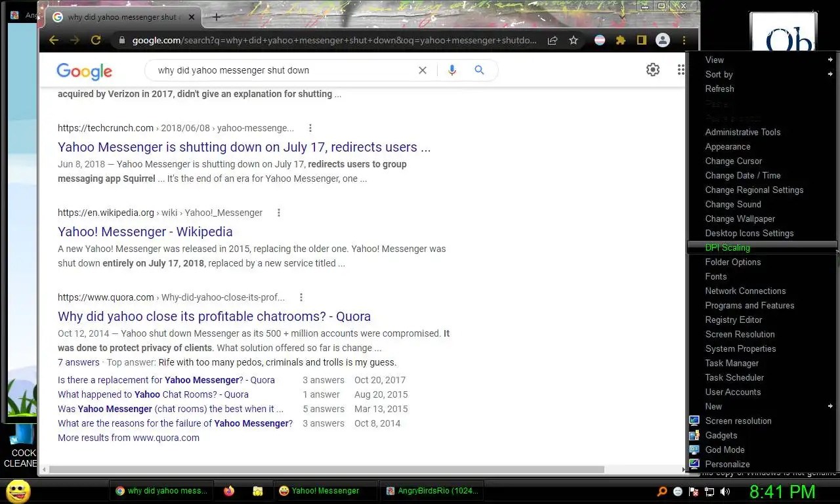Open Desktop Icons Settings entry

click(x=763, y=233)
